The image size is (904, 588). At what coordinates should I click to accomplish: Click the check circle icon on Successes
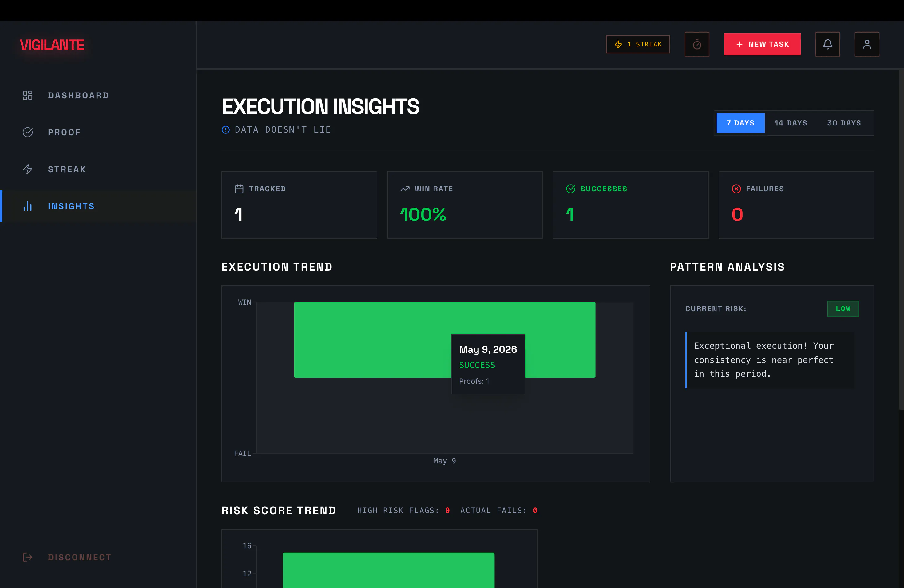tap(570, 189)
